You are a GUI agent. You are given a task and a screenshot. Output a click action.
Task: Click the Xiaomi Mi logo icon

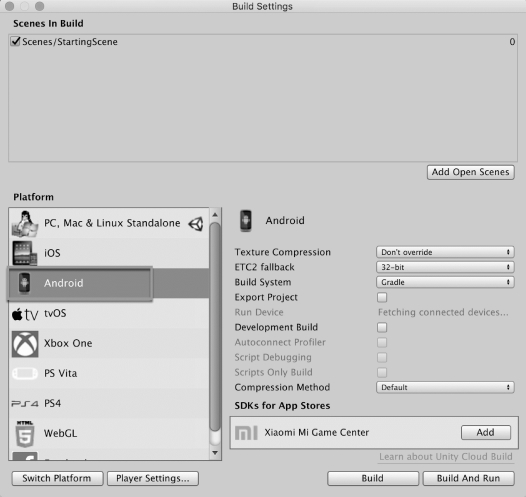(246, 433)
